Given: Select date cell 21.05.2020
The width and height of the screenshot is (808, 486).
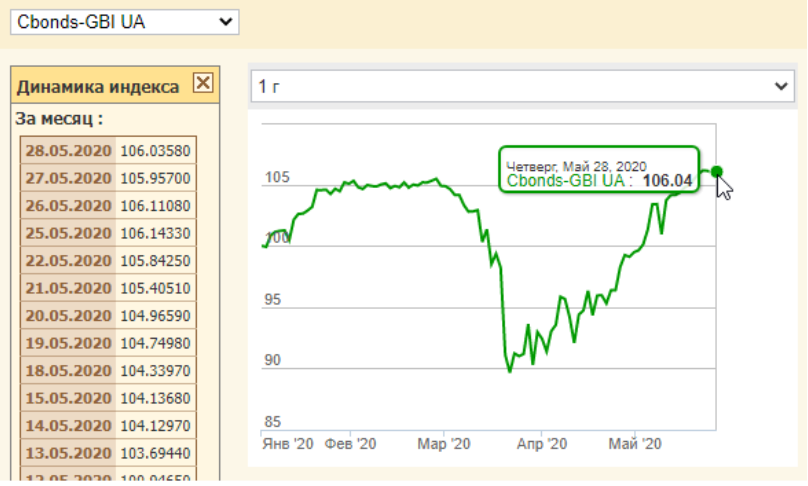Looking at the screenshot, I should 68,288.
